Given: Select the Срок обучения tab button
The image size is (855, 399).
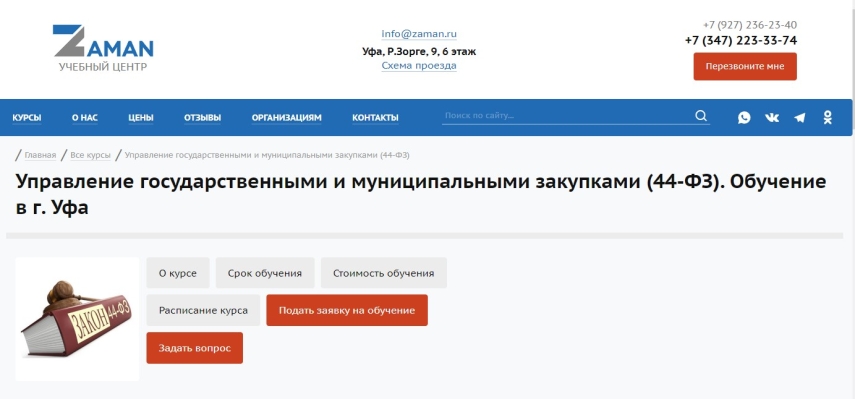Looking at the screenshot, I should 265,273.
